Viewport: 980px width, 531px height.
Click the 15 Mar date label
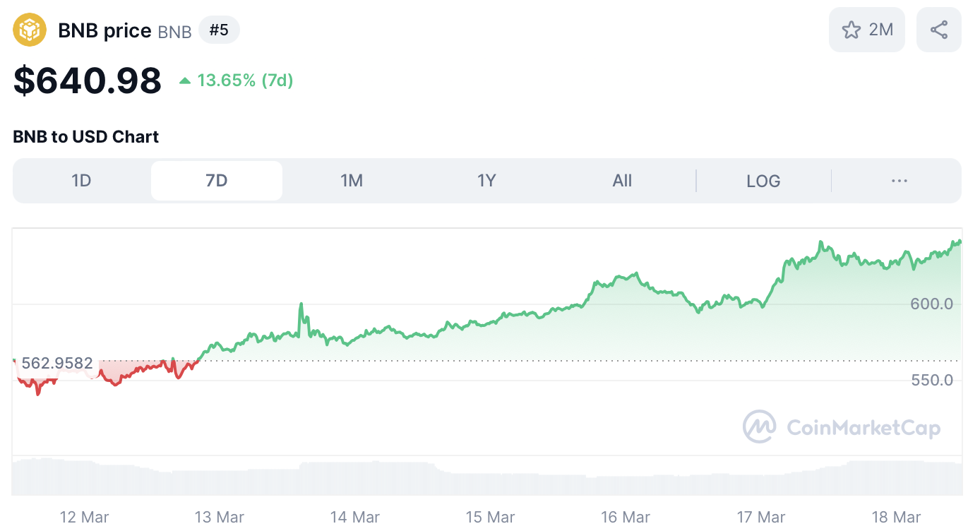click(x=491, y=517)
